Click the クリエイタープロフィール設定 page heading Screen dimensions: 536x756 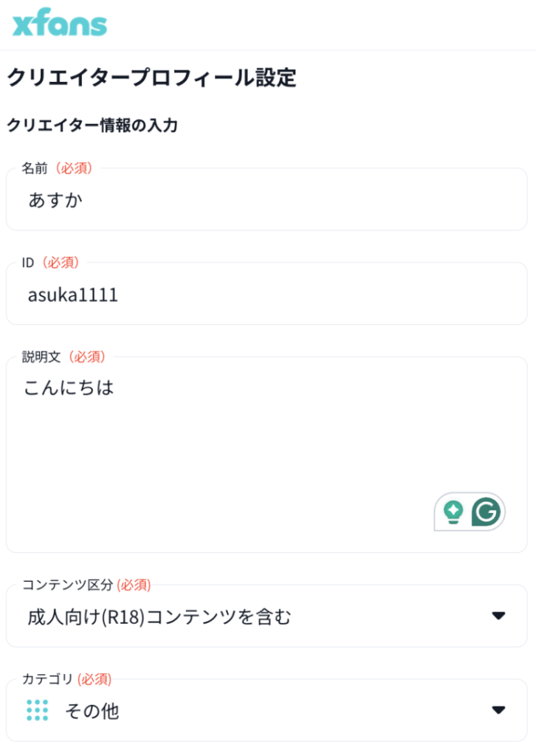click(x=151, y=78)
